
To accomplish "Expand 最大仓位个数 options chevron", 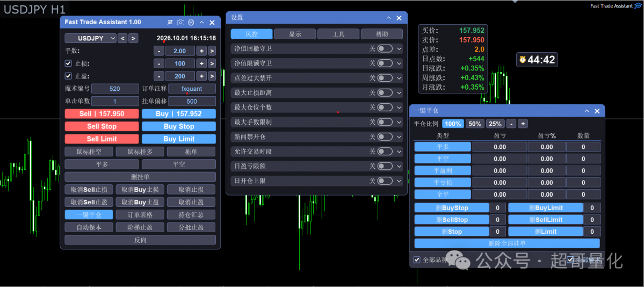I will click(x=399, y=107).
